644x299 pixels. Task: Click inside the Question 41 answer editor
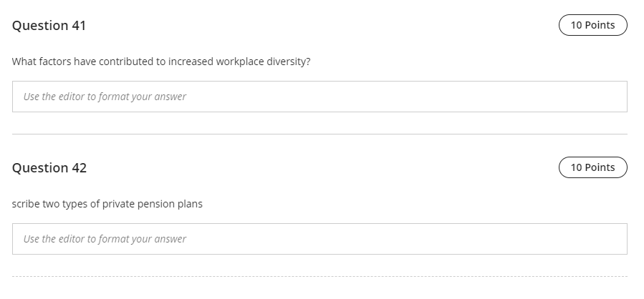[319, 97]
